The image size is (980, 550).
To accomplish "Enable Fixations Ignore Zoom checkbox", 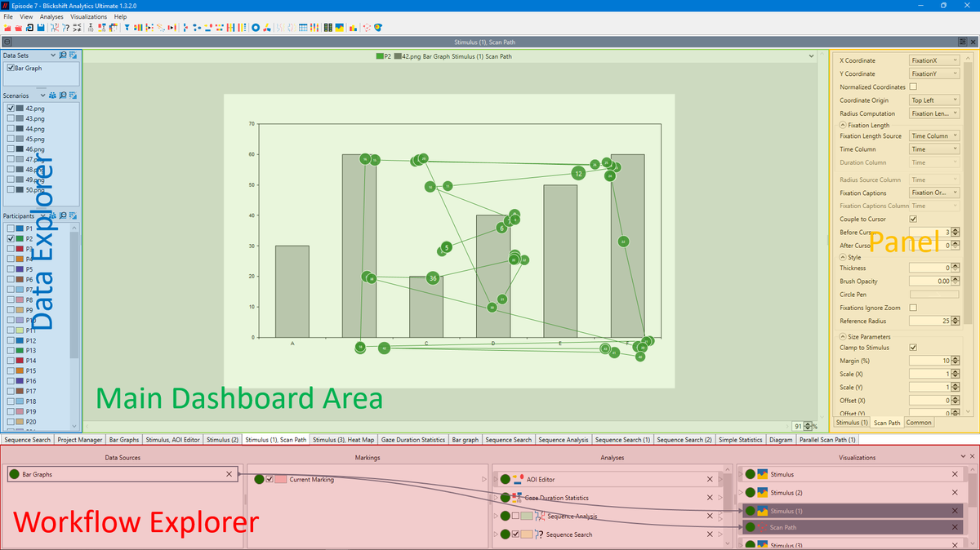I will pos(913,308).
